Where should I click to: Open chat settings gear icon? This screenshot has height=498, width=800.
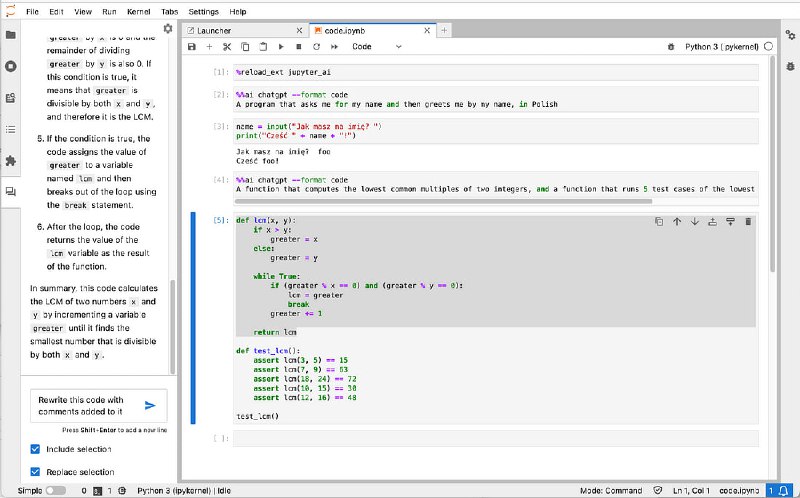pos(168,29)
